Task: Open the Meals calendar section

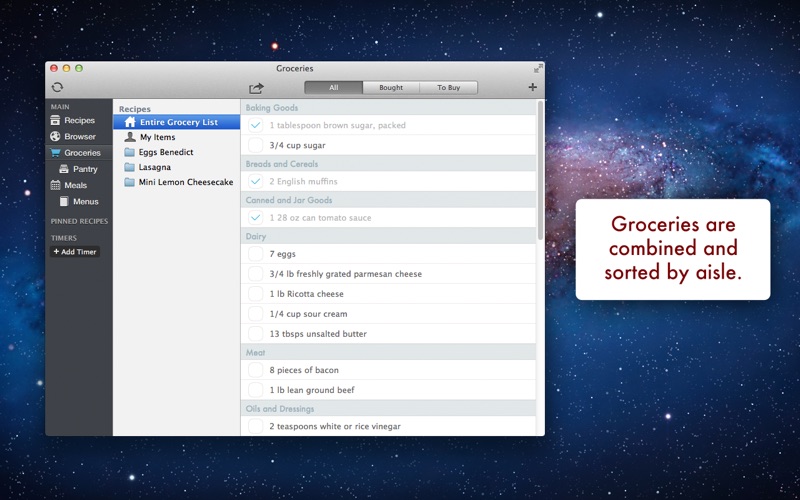Action: [x=75, y=185]
